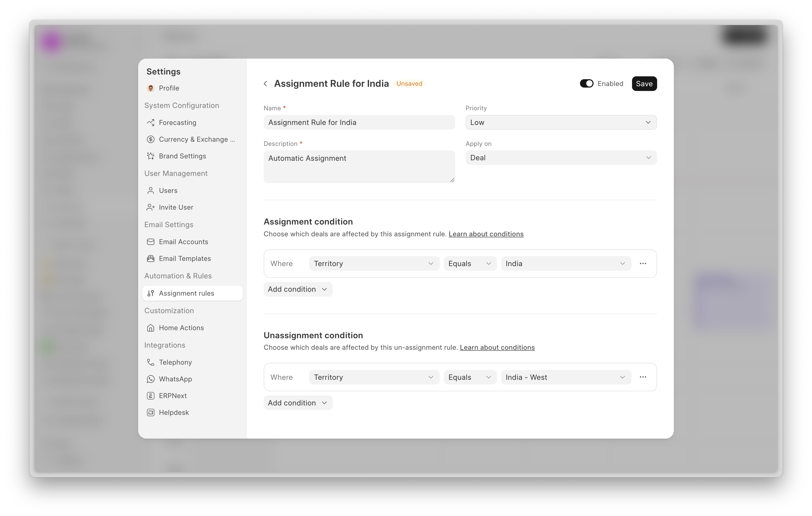Click the Telephony phone icon

(150, 362)
